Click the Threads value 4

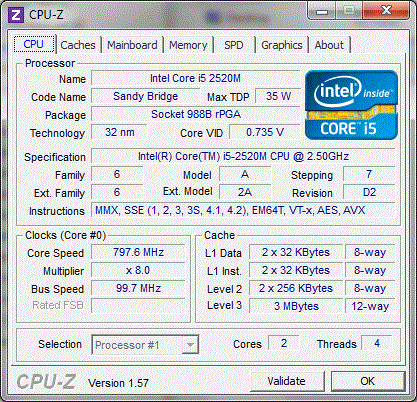pos(377,343)
